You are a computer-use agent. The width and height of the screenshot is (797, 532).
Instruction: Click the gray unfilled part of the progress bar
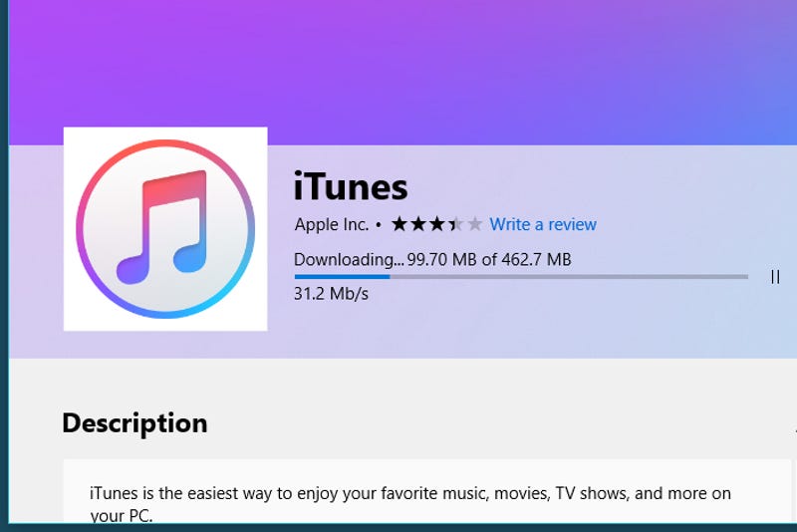point(569,277)
